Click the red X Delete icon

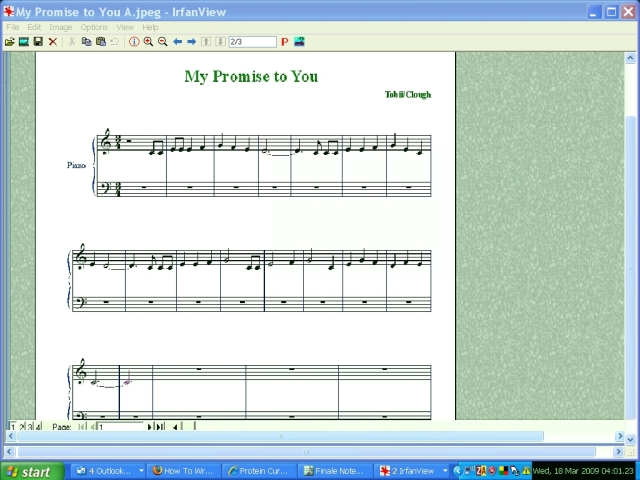point(53,42)
